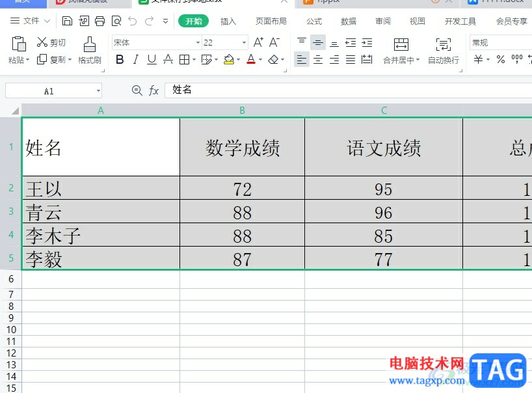The height and width of the screenshot is (393, 532).
Task: Switch to the 页面布局 tab
Action: click(x=271, y=21)
